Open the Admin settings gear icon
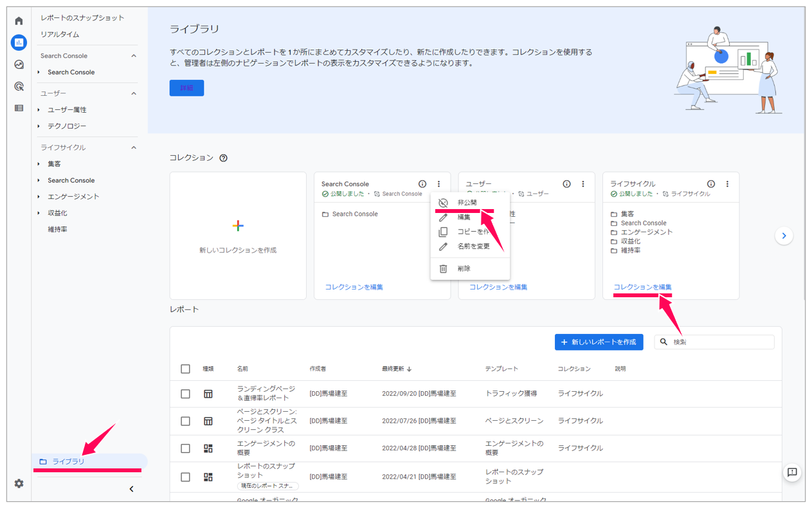 click(19, 483)
